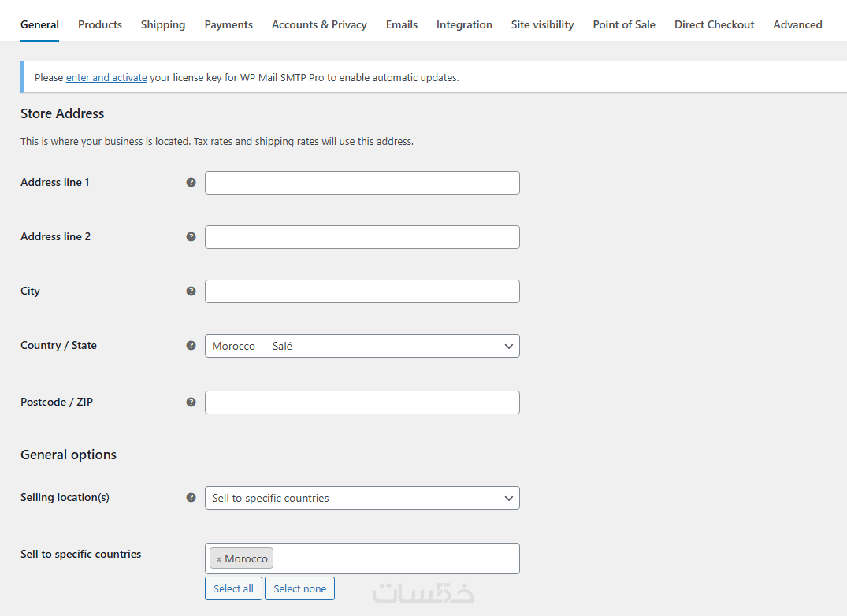Open Accounts & Privacy tab

pyautogui.click(x=319, y=24)
